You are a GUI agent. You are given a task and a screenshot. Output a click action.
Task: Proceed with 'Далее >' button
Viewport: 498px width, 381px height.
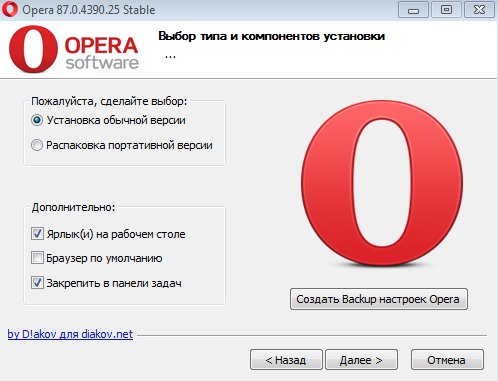pos(361,360)
